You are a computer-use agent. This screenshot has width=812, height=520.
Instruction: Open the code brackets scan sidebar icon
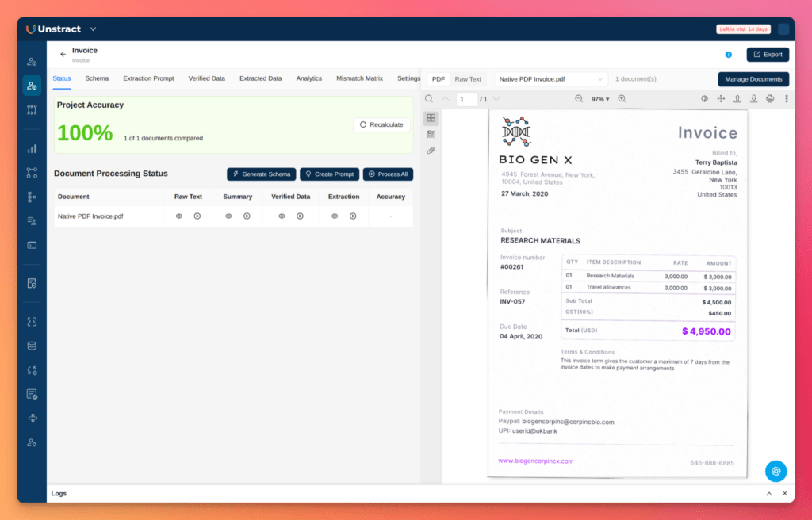[x=32, y=322]
